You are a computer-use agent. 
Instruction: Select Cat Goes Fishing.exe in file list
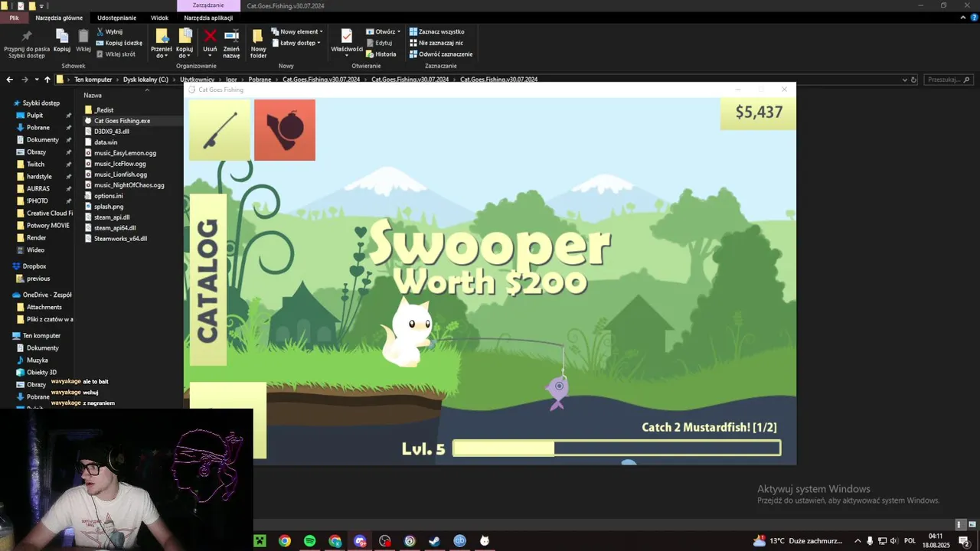coord(122,121)
